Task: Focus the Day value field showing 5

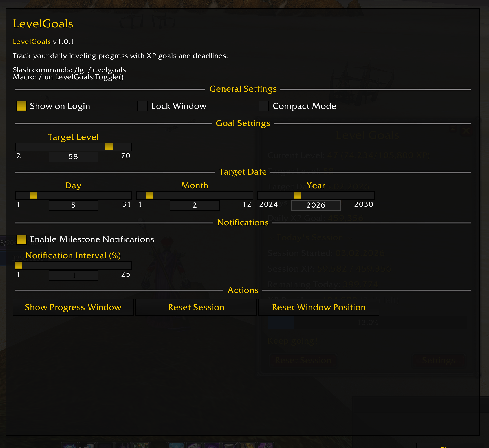Action: click(73, 205)
